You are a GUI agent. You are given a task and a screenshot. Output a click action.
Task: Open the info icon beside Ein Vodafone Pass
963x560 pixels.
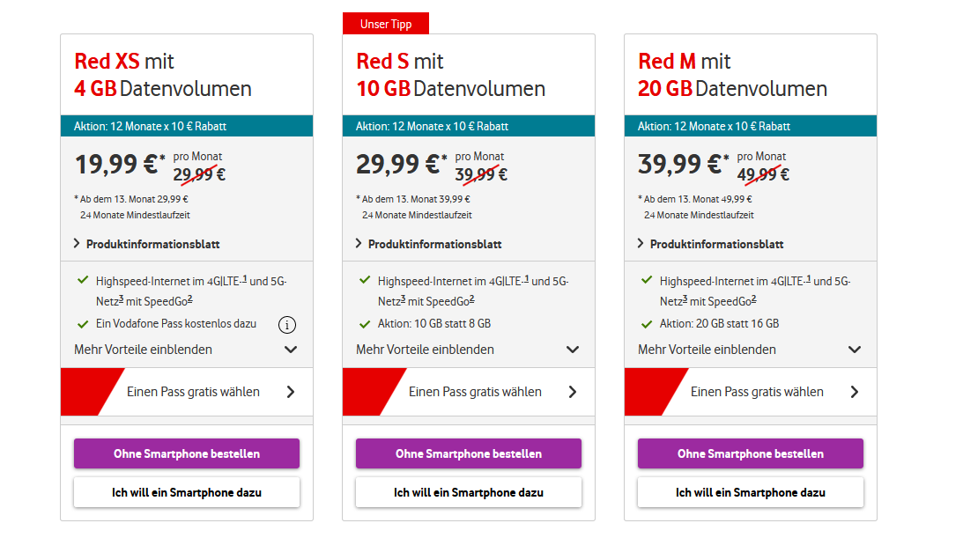pos(287,325)
